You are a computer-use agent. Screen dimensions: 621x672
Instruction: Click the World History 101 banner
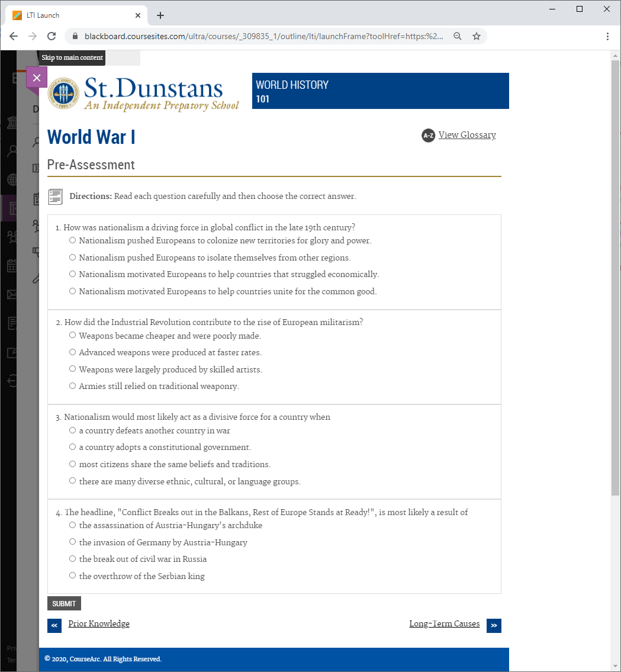(381, 91)
